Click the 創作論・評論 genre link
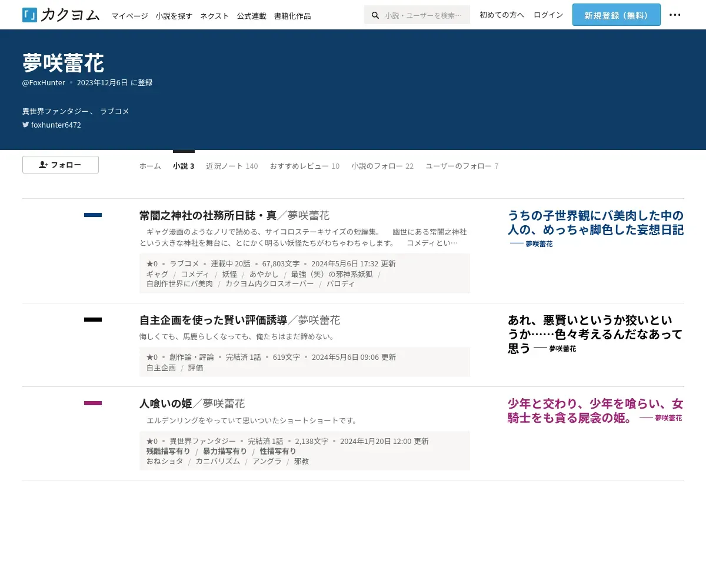Image resolution: width=706 pixels, height=588 pixels. 192,357
